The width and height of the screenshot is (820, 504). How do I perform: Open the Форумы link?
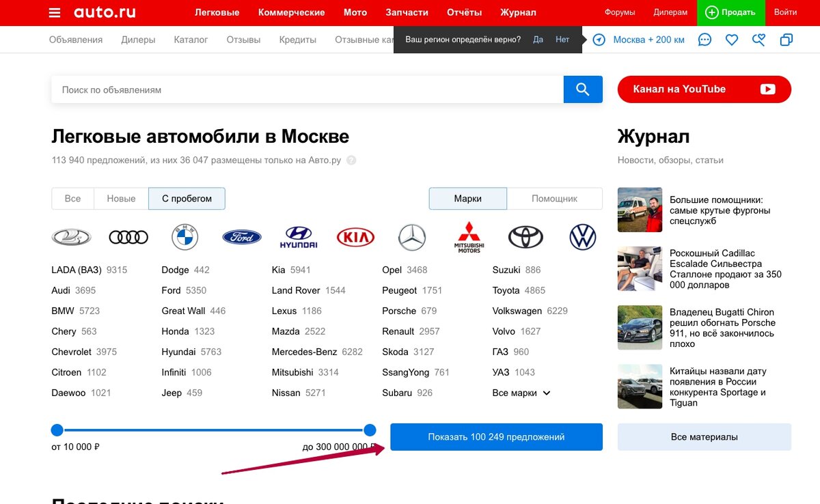tap(620, 12)
